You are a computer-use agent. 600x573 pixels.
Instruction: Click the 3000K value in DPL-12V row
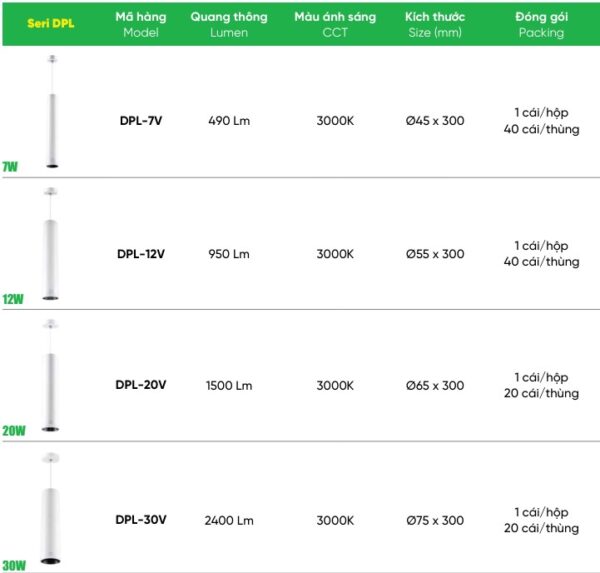335,254
